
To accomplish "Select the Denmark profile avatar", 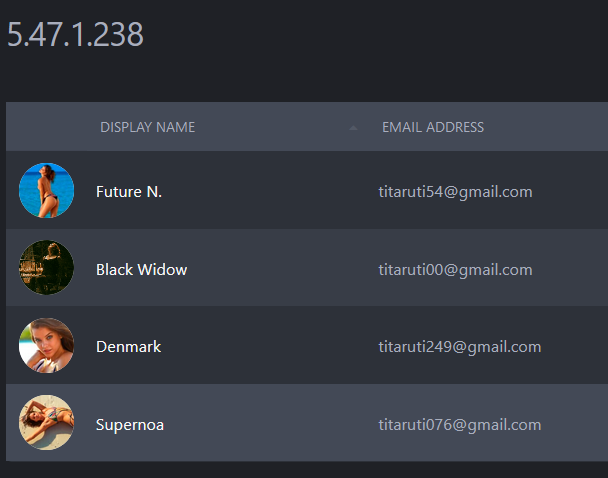I will (46, 346).
